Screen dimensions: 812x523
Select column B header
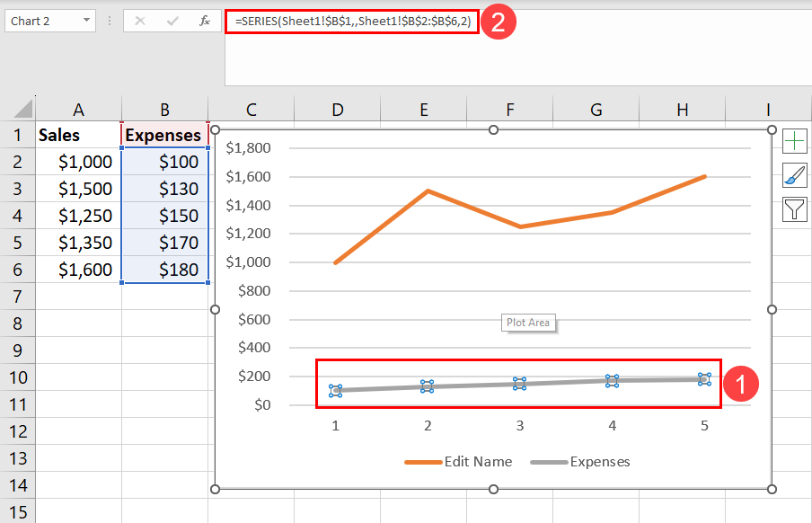click(164, 110)
